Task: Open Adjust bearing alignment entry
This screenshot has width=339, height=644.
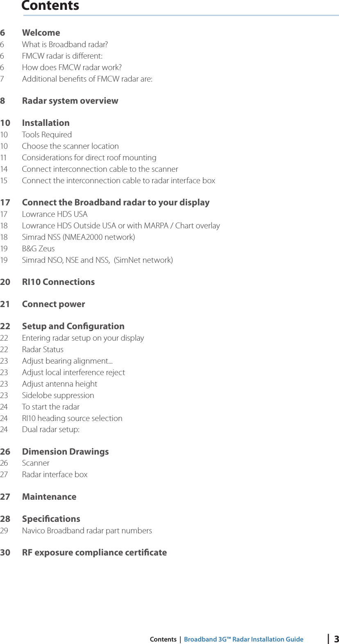Action: (x=67, y=361)
